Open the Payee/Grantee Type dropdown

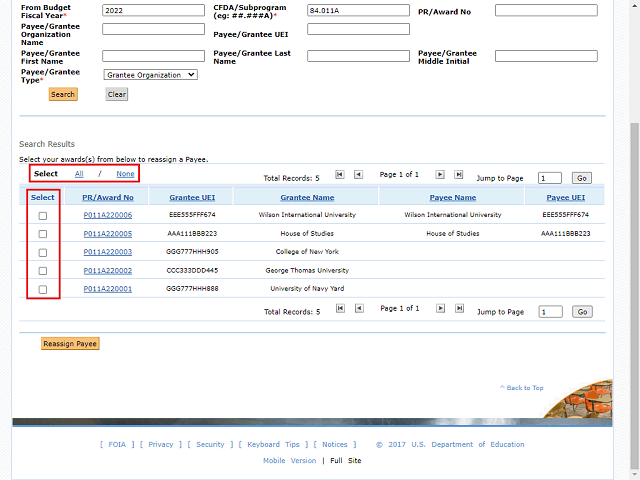150,74
